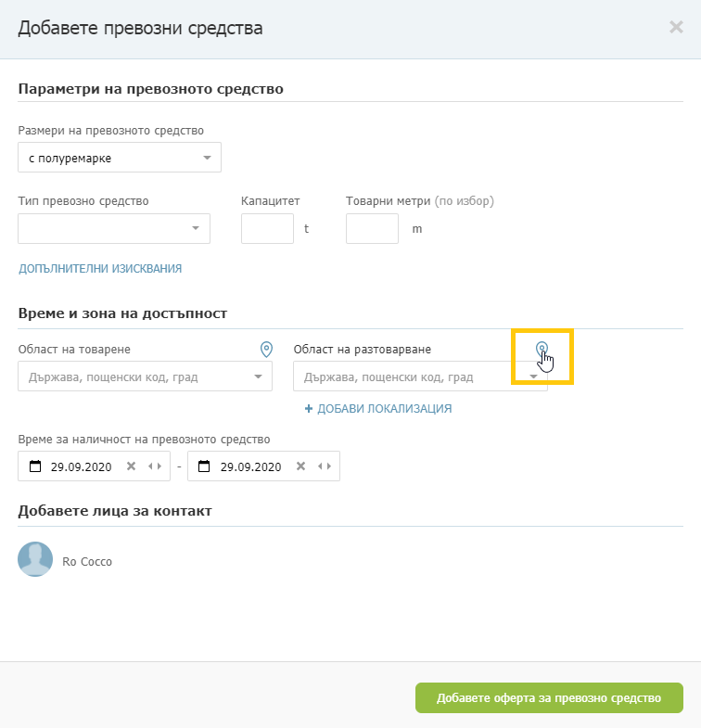Screen dimensions: 701x728
Task: Expand the Област на разтоварване dropdown arrow
Action: [x=533, y=377]
